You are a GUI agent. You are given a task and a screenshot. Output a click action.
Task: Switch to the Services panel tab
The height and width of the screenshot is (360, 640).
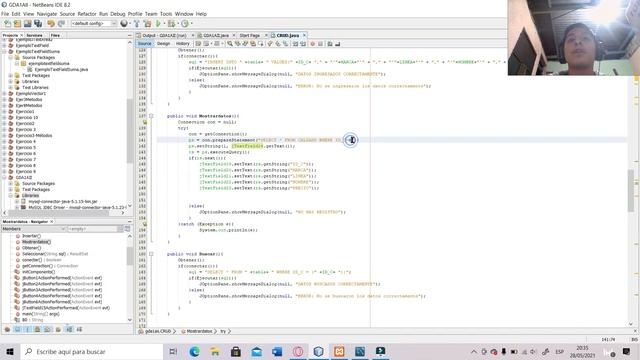[34, 36]
